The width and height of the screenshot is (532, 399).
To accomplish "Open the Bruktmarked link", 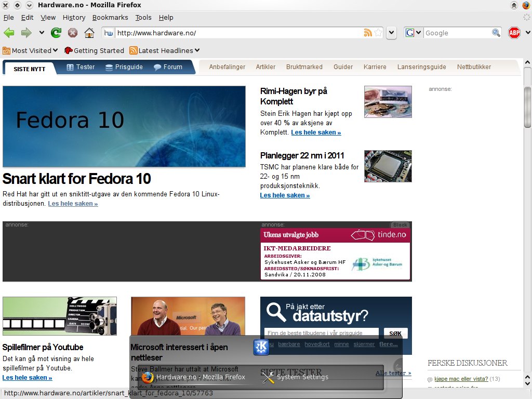I will 304,67.
